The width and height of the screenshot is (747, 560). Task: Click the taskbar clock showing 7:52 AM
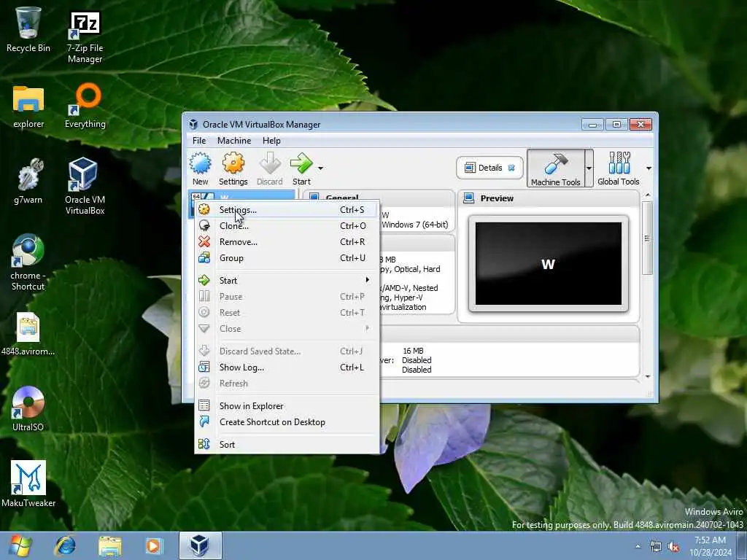[x=711, y=546]
